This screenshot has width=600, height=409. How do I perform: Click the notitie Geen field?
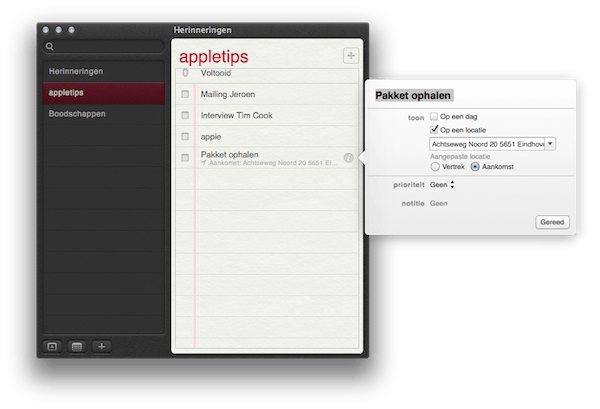[439, 204]
